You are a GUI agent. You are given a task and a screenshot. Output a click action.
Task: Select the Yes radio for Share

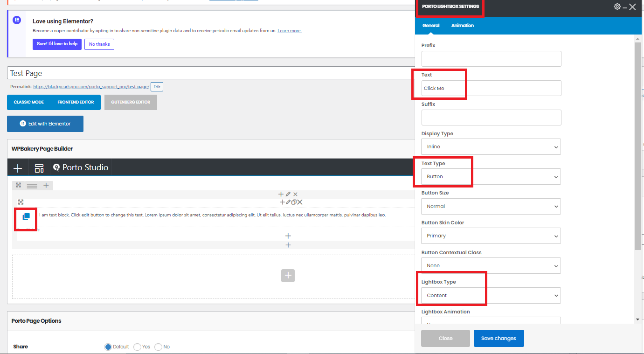[137, 347]
